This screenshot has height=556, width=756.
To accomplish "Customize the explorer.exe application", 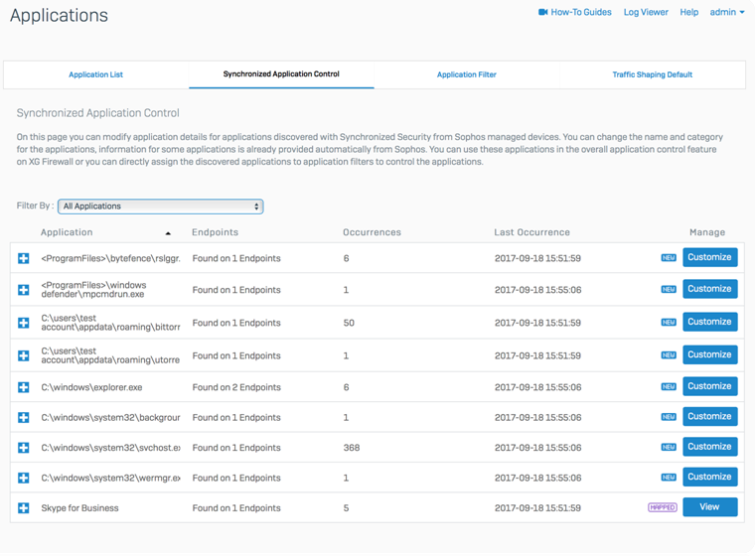I will click(x=709, y=386).
